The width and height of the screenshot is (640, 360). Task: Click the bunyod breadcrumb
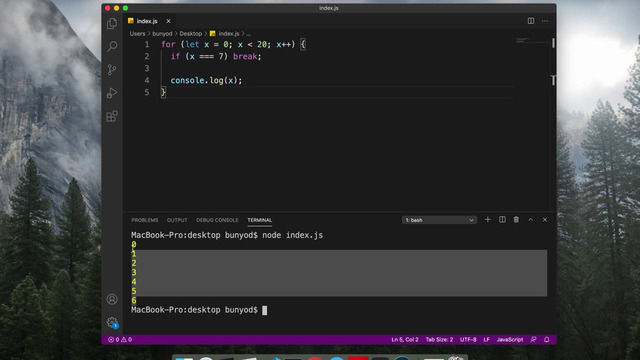162,33
